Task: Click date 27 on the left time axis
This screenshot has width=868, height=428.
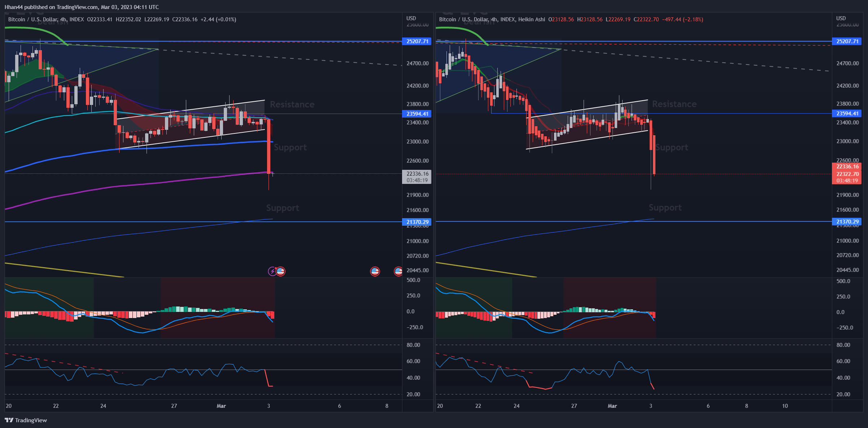Action: pyautogui.click(x=174, y=406)
